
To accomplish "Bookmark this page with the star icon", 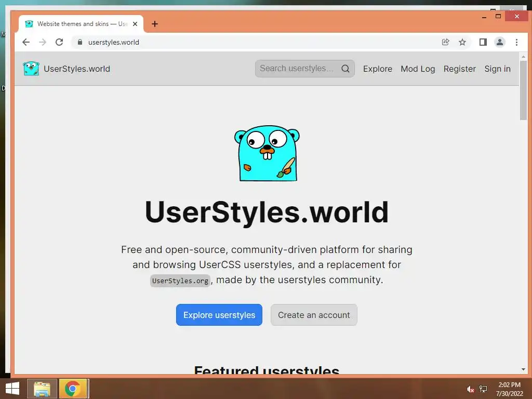I will click(462, 42).
